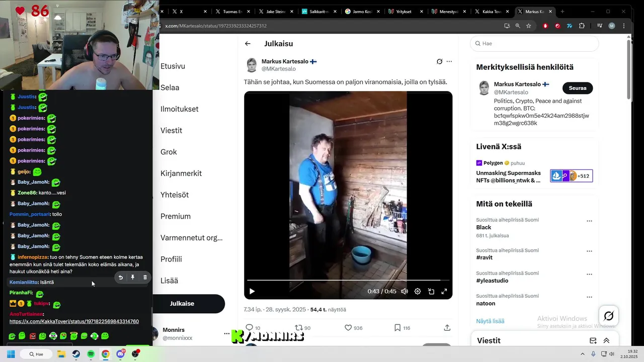Open Yhteisöt in X sidebar
Image resolution: width=644 pixels, height=362 pixels.
(x=175, y=195)
